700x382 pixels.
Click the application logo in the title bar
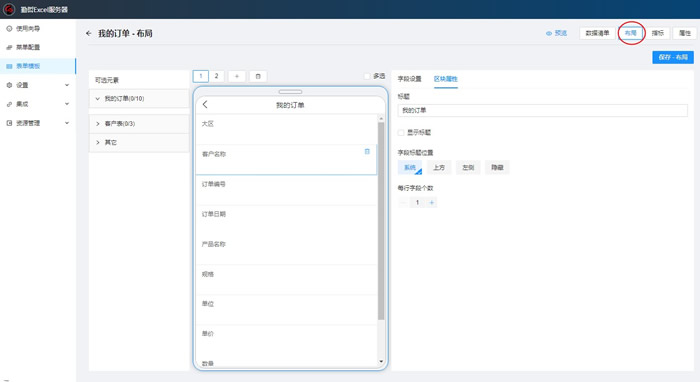9,9
